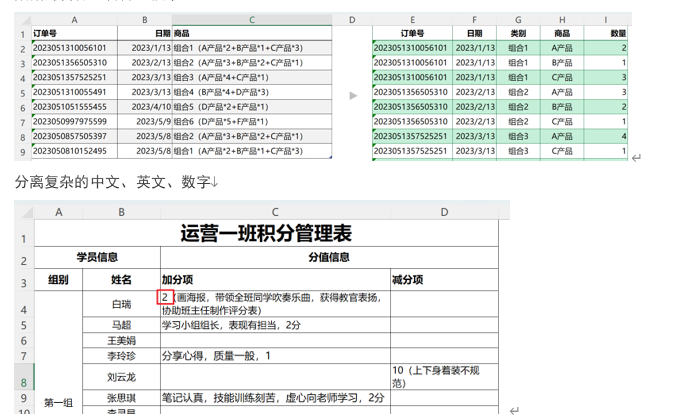Click cell 组合6 (D产品*5+F产品*1)
Image resolution: width=690 pixels, height=419 pixels.
point(252,121)
